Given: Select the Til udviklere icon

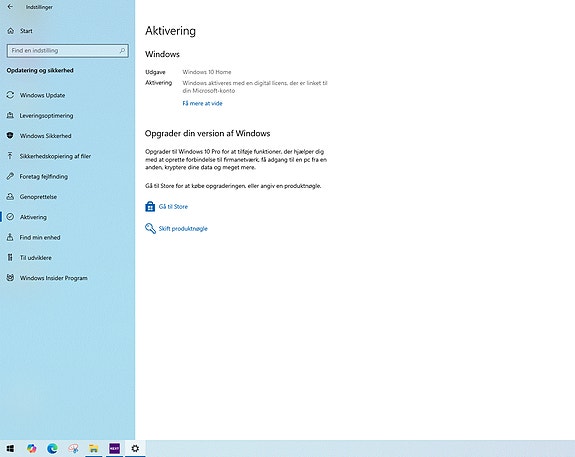Looking at the screenshot, I should click(x=10, y=257).
